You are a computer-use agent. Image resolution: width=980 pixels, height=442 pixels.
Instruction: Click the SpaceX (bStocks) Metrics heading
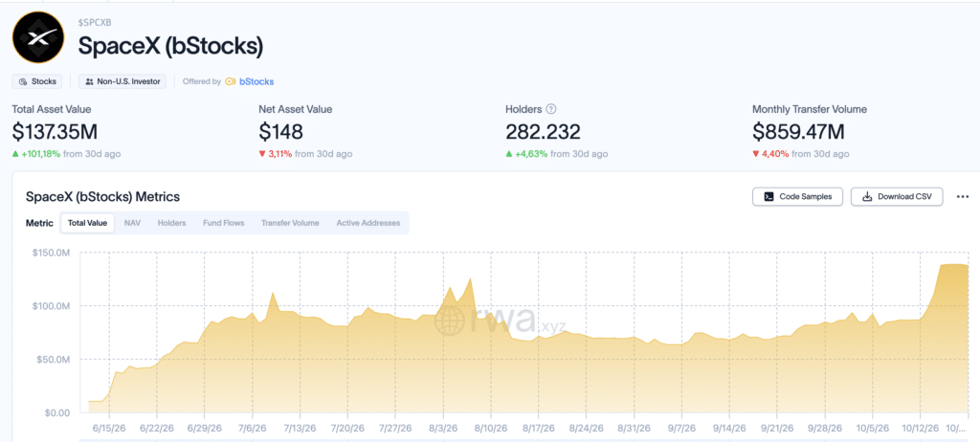(102, 197)
